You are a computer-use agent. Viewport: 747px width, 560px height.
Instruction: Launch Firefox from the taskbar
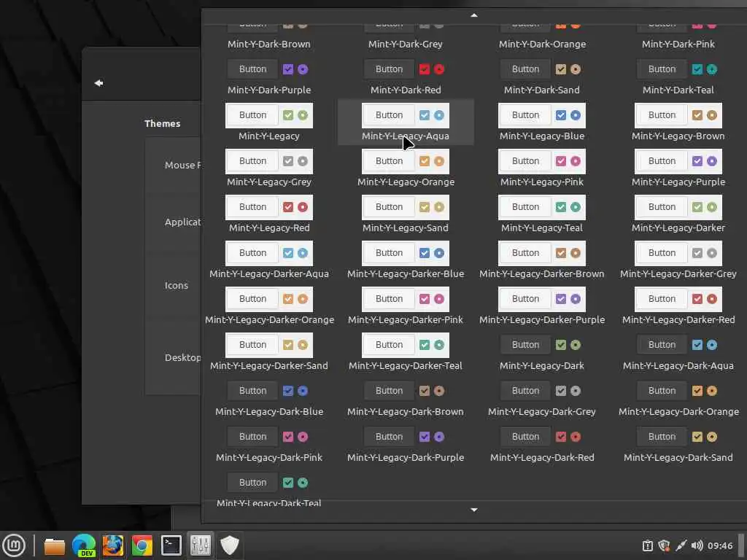pyautogui.click(x=113, y=545)
